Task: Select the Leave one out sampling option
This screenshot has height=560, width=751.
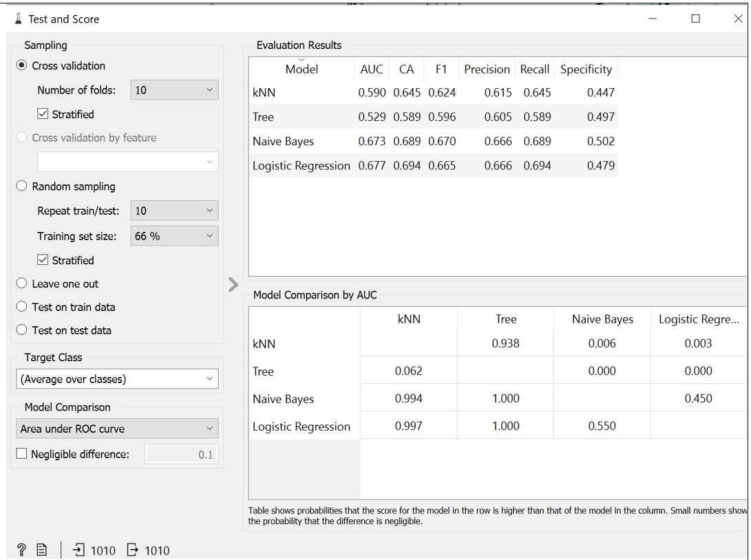Action: pyautogui.click(x=21, y=283)
